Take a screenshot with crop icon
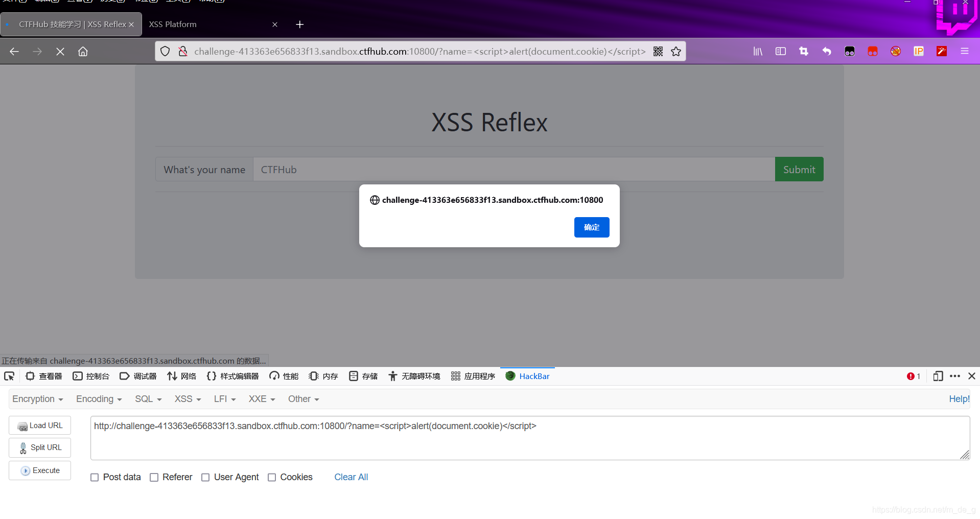The image size is (980, 519). (804, 52)
